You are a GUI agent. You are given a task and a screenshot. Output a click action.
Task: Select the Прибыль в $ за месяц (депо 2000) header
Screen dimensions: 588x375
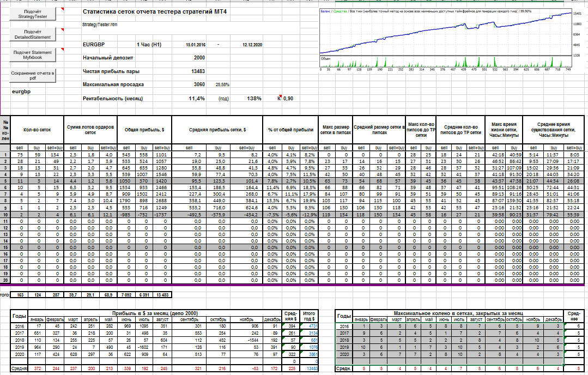click(x=155, y=313)
